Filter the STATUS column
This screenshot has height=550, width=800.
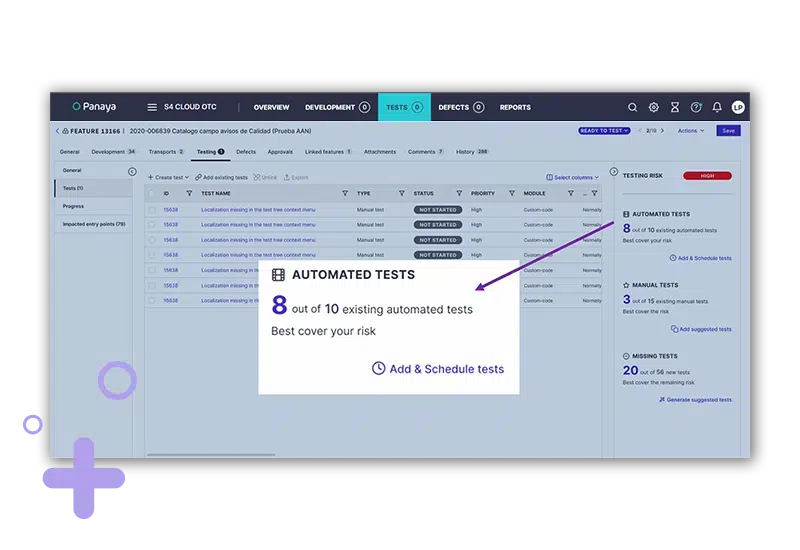459,193
